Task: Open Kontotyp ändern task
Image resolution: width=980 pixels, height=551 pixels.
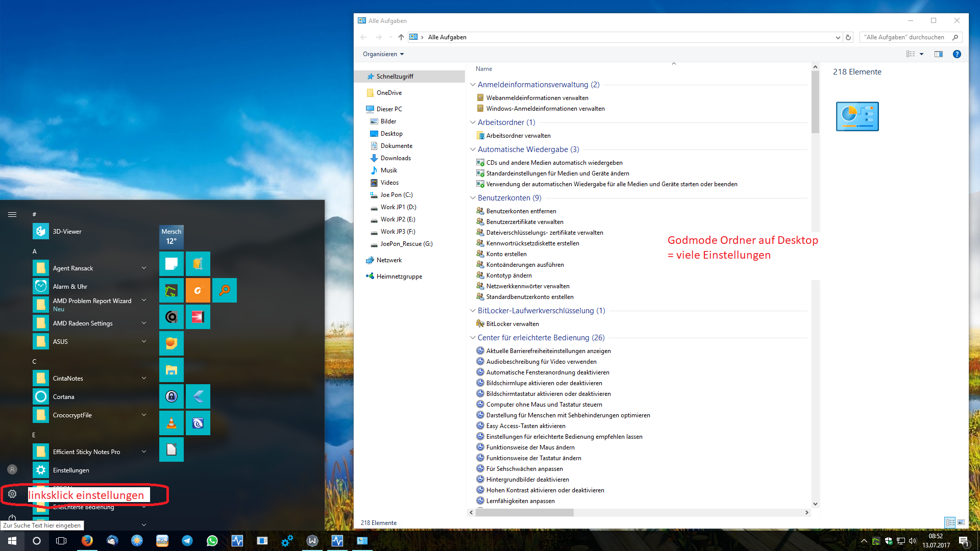Action: click(508, 275)
